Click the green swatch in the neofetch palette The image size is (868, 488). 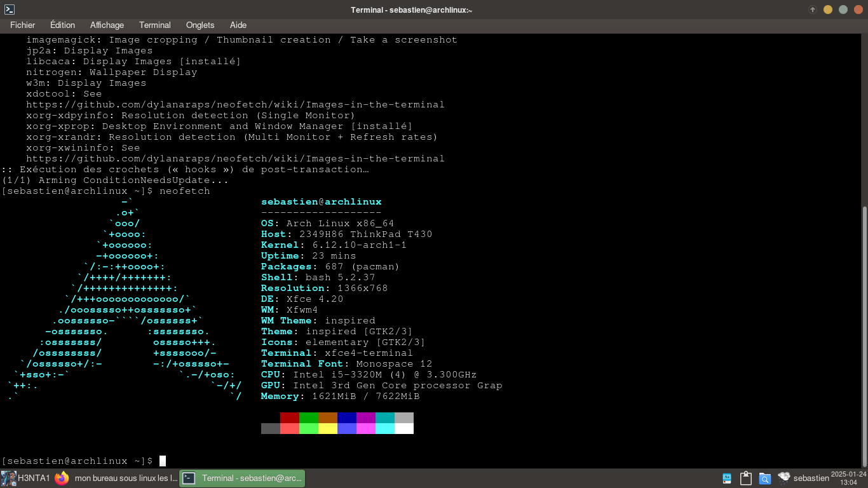pyautogui.click(x=309, y=418)
